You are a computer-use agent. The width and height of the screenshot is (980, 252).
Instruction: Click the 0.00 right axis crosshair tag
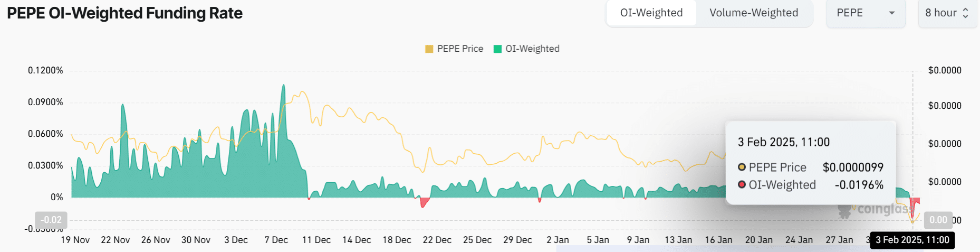click(938, 220)
